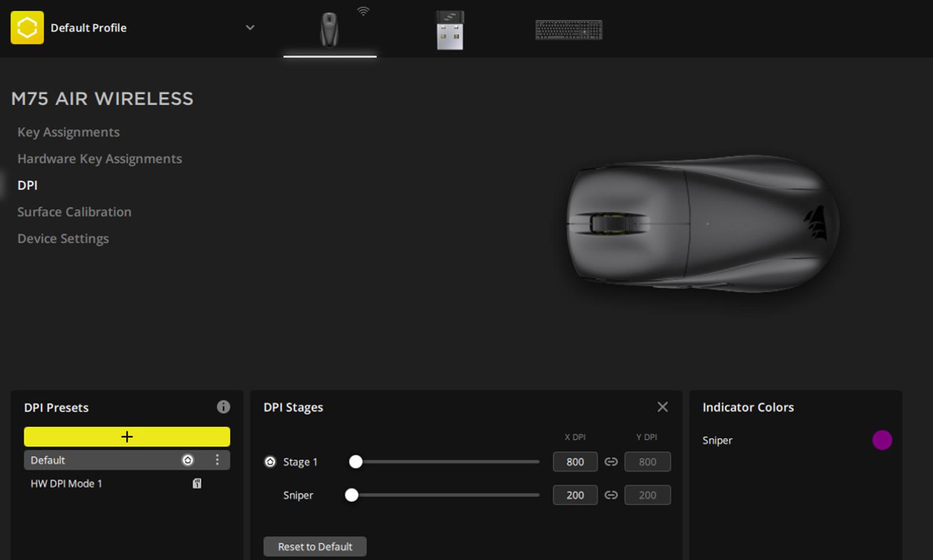
Task: Open Surface Calibration section
Action: pos(74,212)
